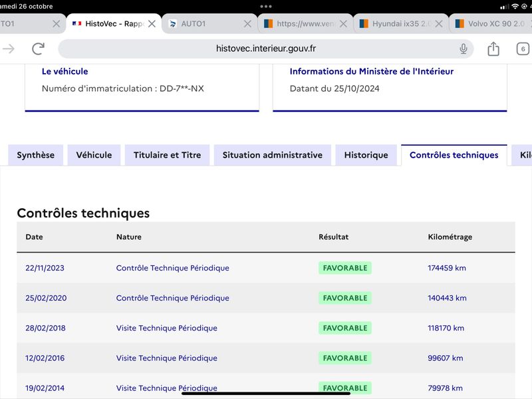Close the leftmost TO1 tab
This screenshot has height=399, width=532.
(x=57, y=24)
